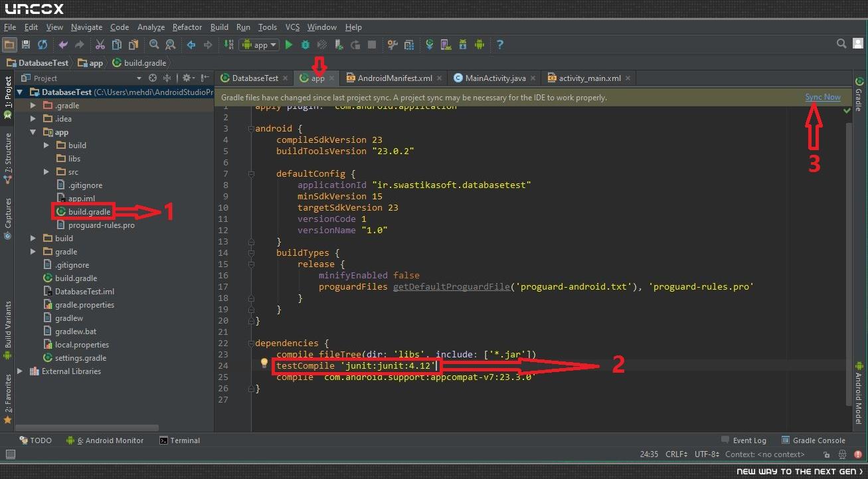Open the gear settings menu in Project panel

tap(189, 78)
